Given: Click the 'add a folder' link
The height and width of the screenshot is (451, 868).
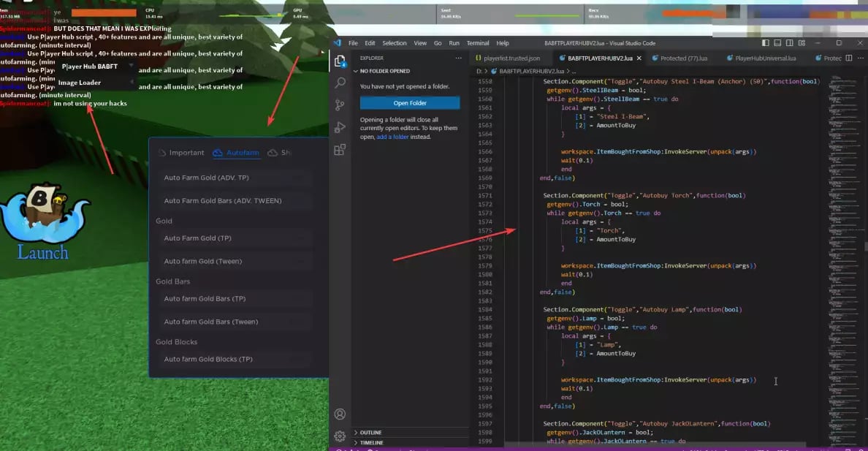Looking at the screenshot, I should 392,137.
